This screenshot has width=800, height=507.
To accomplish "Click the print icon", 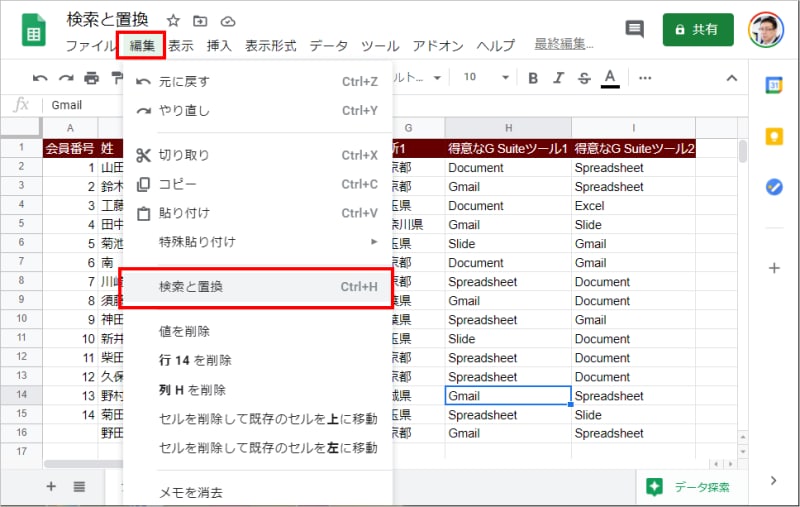I will point(92,78).
